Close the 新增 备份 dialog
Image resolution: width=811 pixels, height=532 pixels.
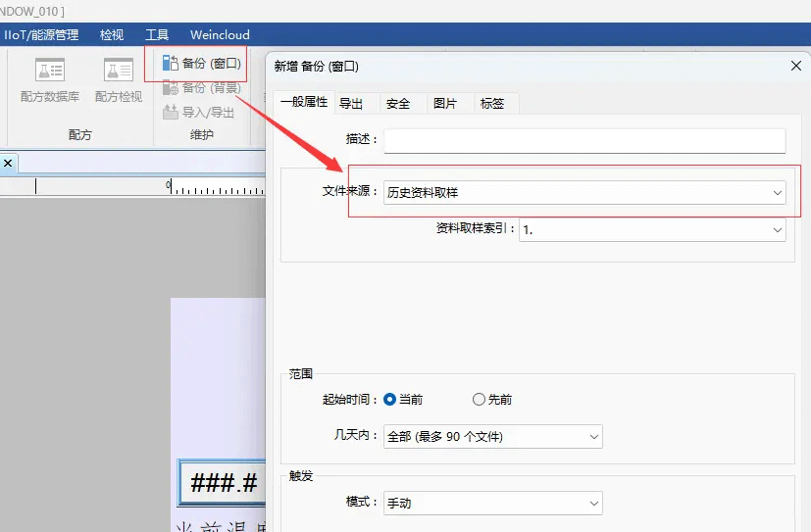click(795, 67)
